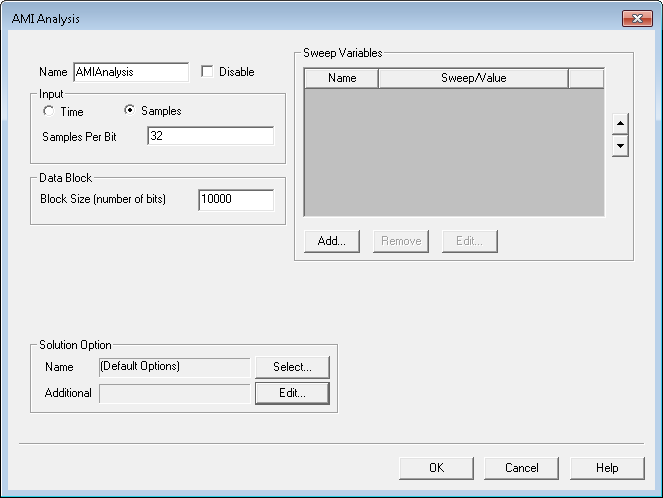Image resolution: width=663 pixels, height=498 pixels.
Task: Click the Additional options text field
Action: tap(175, 394)
